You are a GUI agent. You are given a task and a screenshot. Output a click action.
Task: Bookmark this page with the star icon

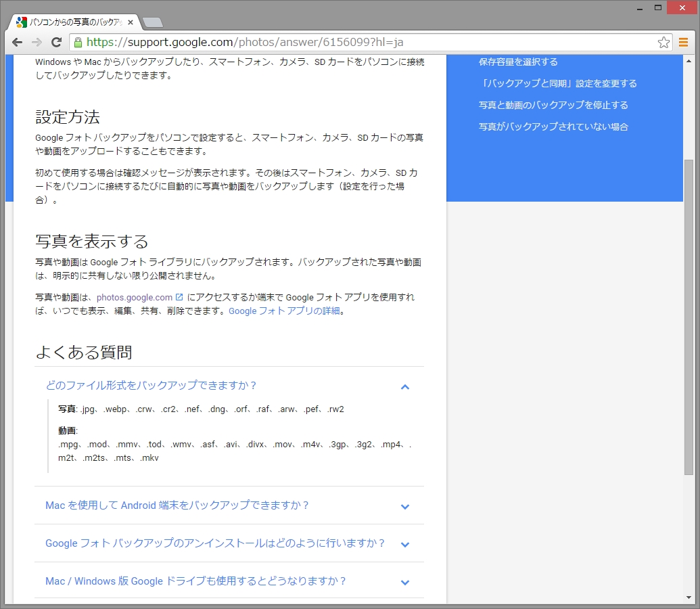click(663, 43)
